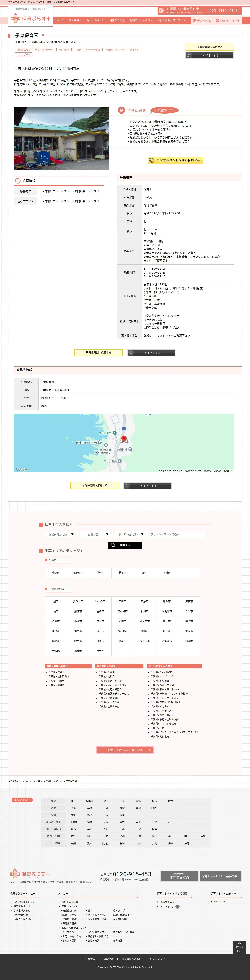
Task: Choose 浦安市 in the area grid
Action: pos(189,601)
